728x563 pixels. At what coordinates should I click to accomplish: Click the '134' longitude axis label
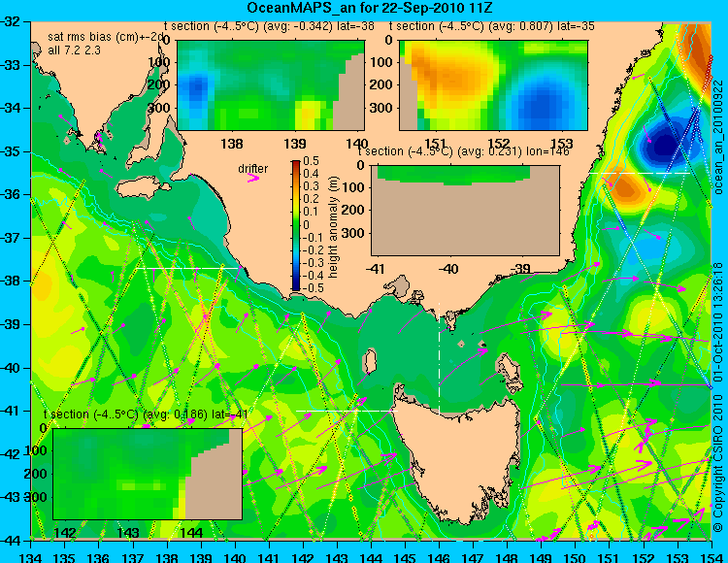(x=31, y=557)
